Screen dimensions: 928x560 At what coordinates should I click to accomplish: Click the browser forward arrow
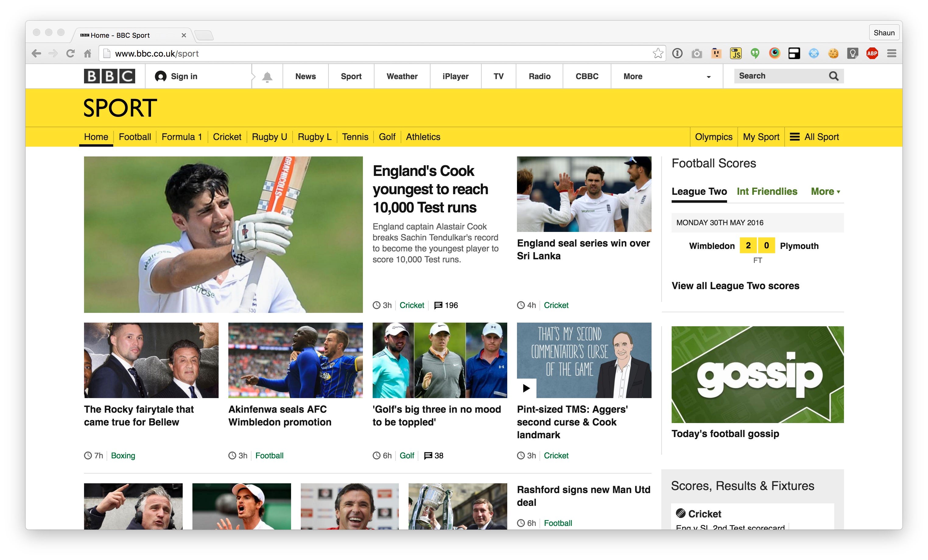click(53, 54)
